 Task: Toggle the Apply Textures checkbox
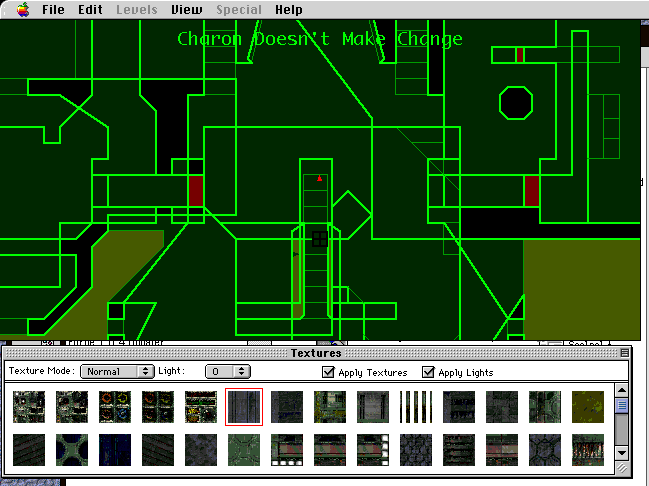328,372
